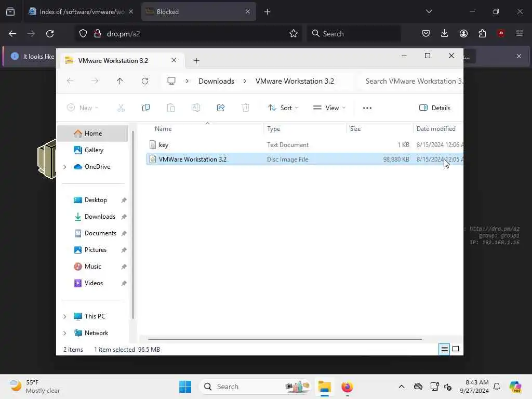Toggle the Details pane button
Image resolution: width=532 pixels, height=399 pixels.
point(435,108)
